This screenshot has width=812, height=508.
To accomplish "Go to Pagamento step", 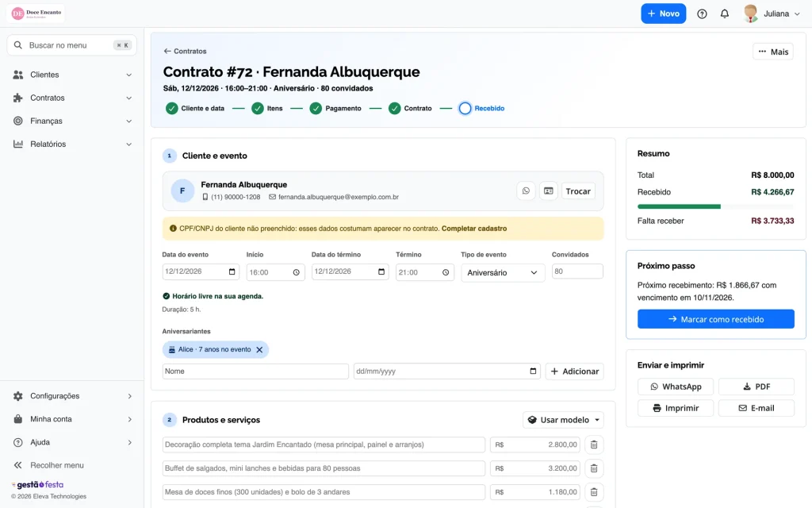I will coord(335,108).
